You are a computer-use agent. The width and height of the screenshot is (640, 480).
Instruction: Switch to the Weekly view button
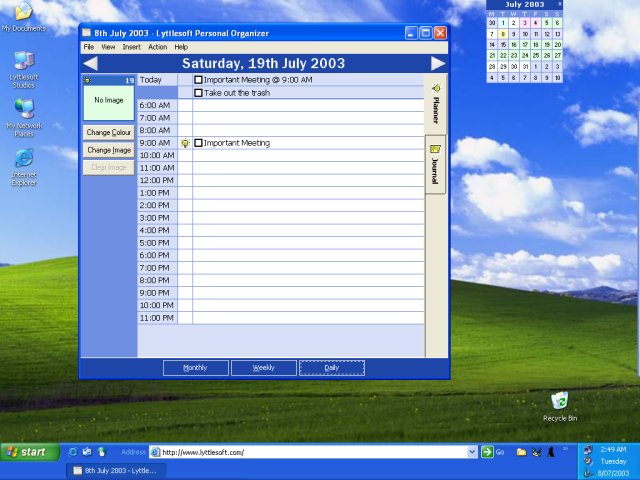(x=264, y=368)
